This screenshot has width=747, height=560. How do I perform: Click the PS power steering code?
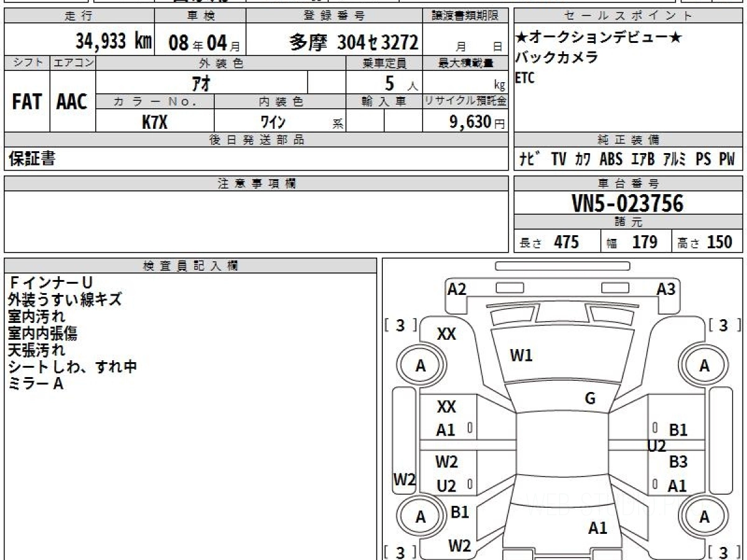pos(703,160)
